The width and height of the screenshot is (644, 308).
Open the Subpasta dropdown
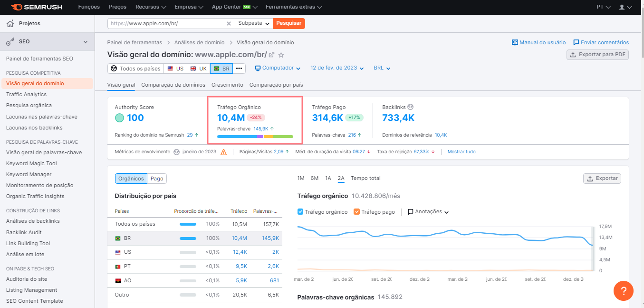click(x=254, y=23)
